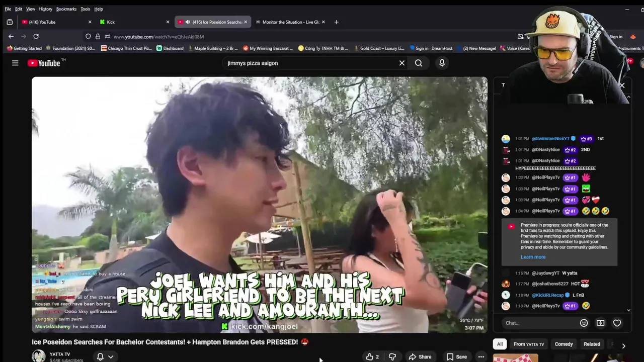This screenshot has width=644, height=362.
Task: Start voice search with microphone
Action: [x=442, y=63]
